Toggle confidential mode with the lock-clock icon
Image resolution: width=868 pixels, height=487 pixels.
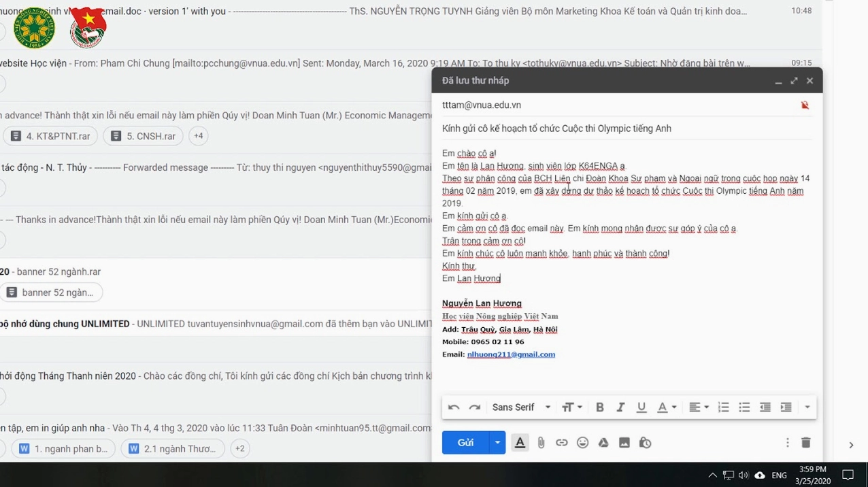coord(645,443)
